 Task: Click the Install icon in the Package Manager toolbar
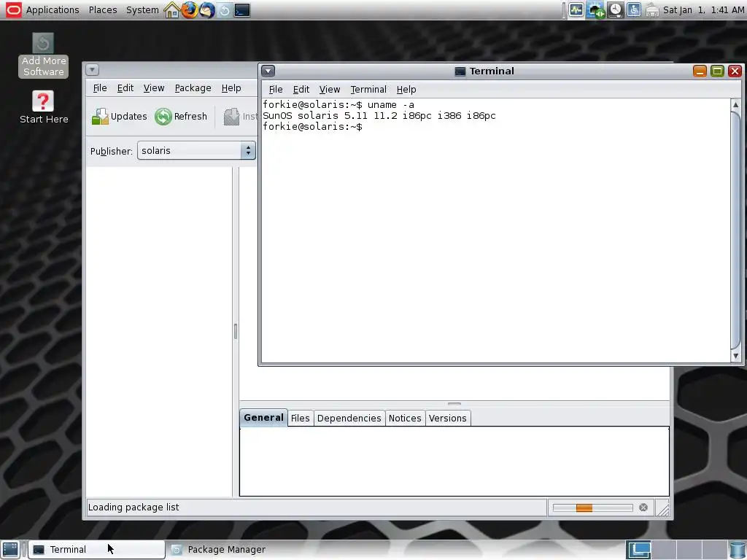coord(231,116)
